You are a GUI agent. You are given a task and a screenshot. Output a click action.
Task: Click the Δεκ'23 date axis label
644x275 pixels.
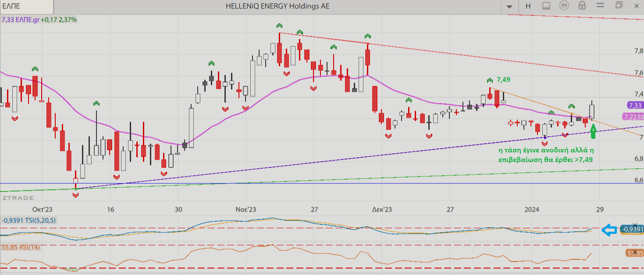click(x=381, y=209)
